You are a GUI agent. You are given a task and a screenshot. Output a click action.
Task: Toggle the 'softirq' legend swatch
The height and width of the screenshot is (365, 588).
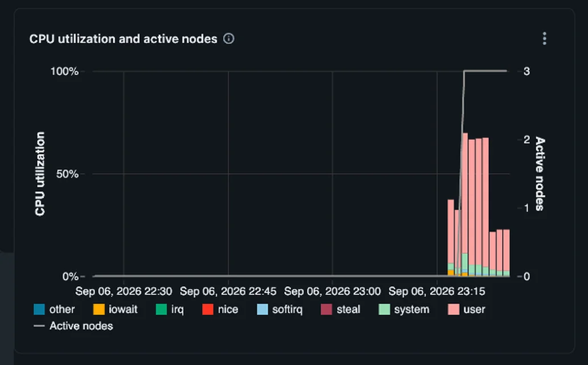[x=263, y=310]
